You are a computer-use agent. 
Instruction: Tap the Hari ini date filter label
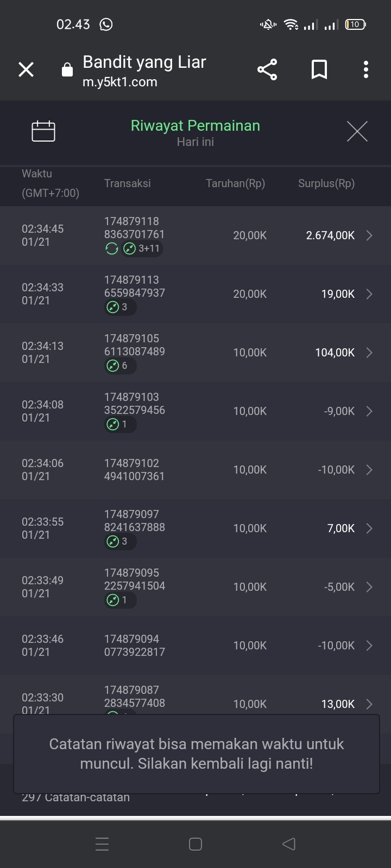[195, 142]
